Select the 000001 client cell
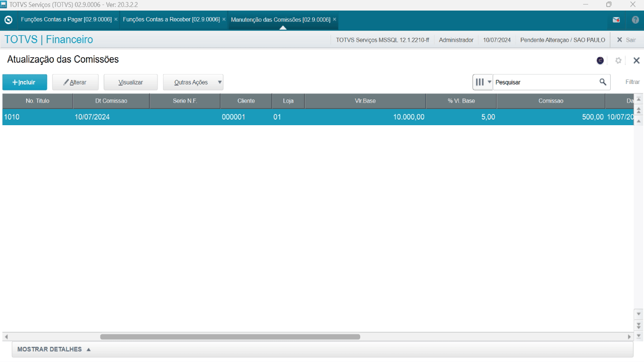The height and width of the screenshot is (362, 644). (246, 117)
